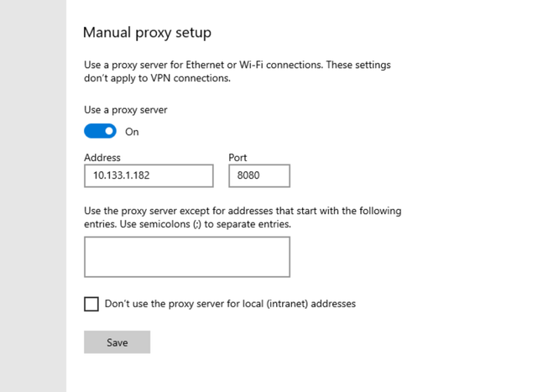Click the "Manual proxy setup" heading
The width and height of the screenshot is (543, 392).
(147, 33)
